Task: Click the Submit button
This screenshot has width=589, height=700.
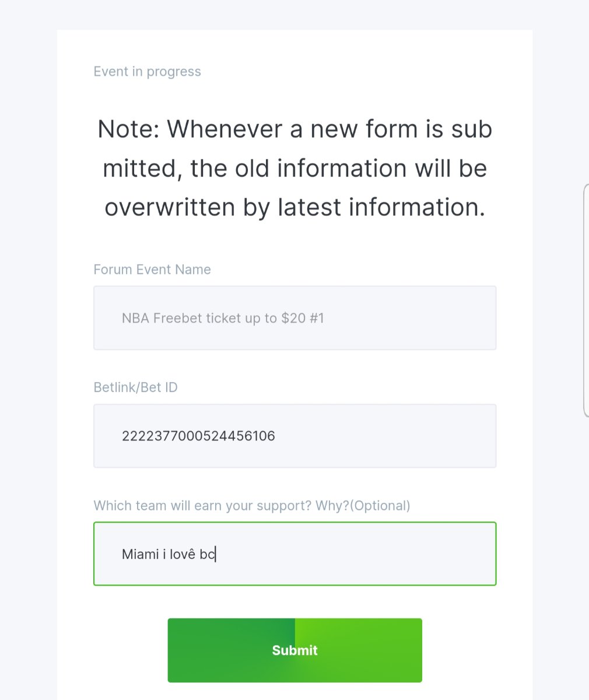Action: click(294, 650)
